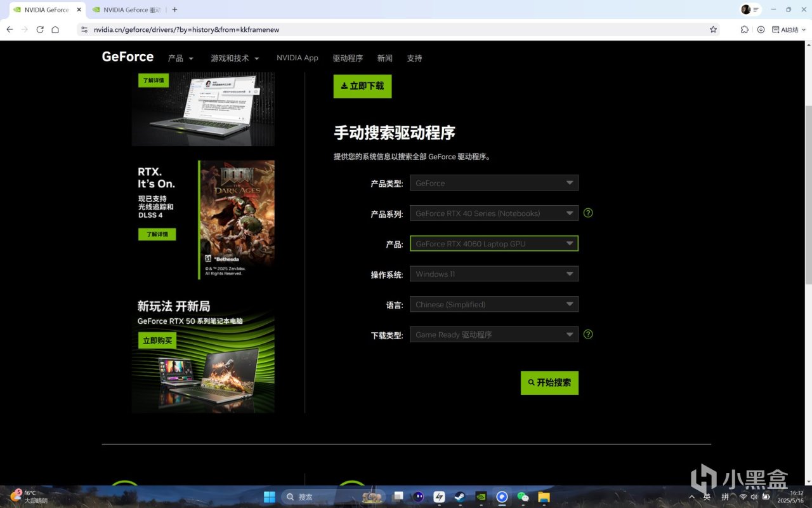Reload the current page

(x=40, y=29)
